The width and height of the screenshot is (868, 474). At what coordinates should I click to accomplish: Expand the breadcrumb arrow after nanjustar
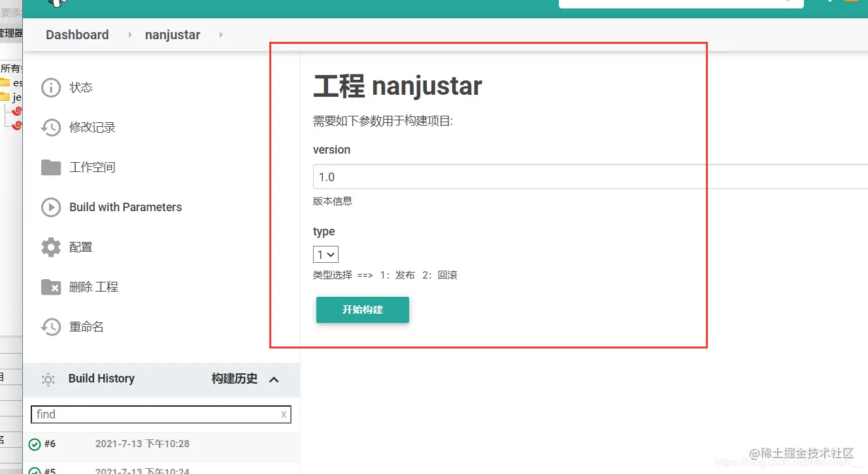coord(220,35)
